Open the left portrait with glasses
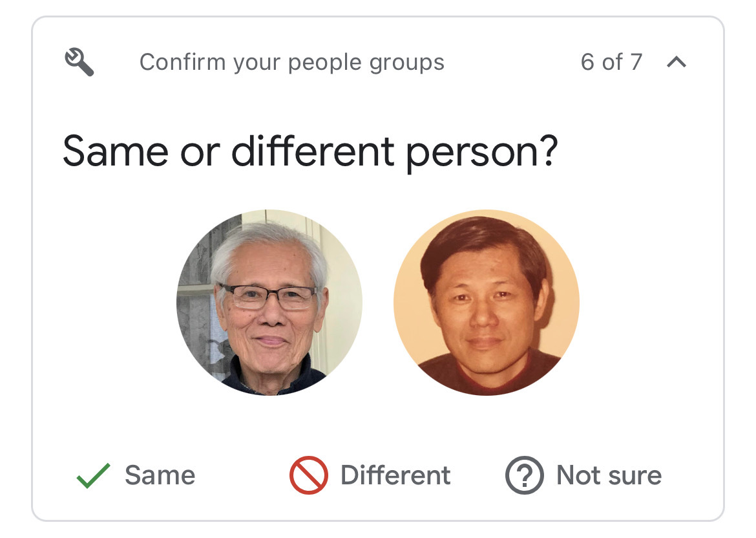Viewport: 756px width, 538px height. click(269, 303)
